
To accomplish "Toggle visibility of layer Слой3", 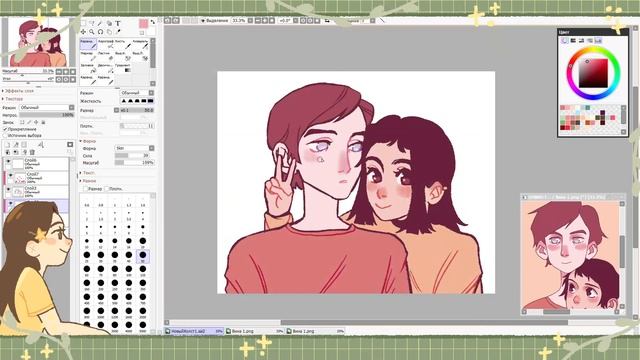I will point(9,189).
